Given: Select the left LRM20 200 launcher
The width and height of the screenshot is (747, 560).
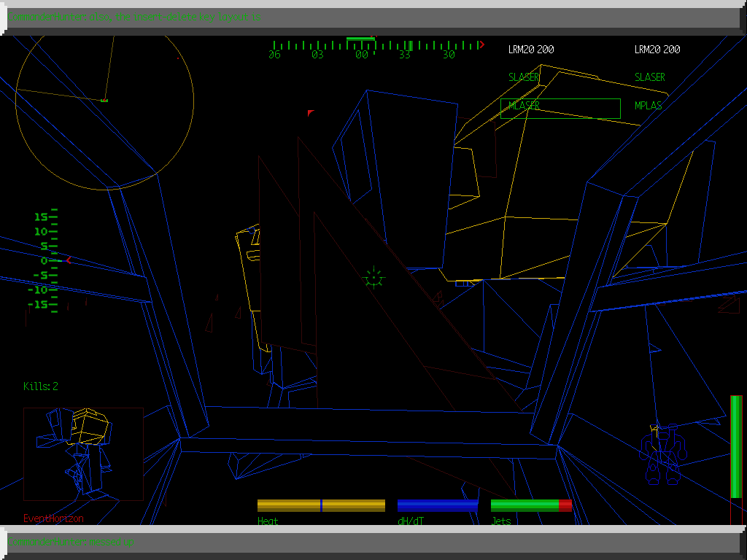Looking at the screenshot, I should (530, 50).
